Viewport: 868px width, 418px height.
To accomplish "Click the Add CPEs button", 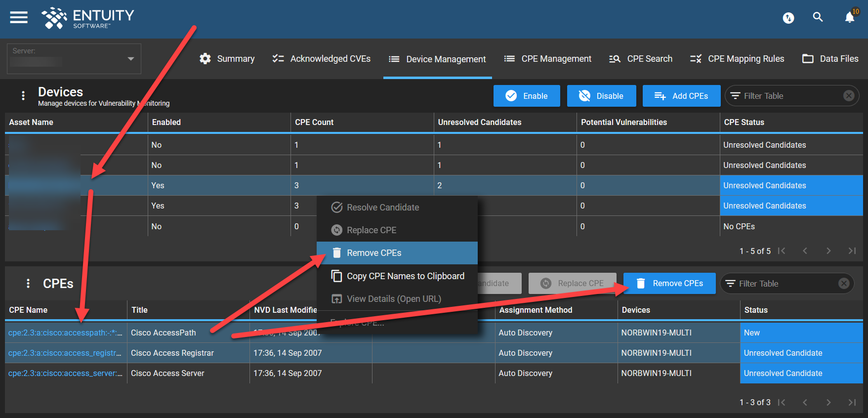I will pyautogui.click(x=681, y=96).
